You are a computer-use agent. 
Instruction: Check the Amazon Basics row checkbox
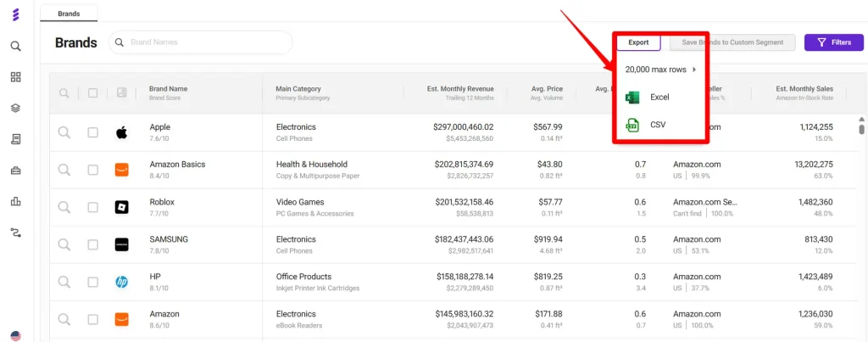coord(93,170)
